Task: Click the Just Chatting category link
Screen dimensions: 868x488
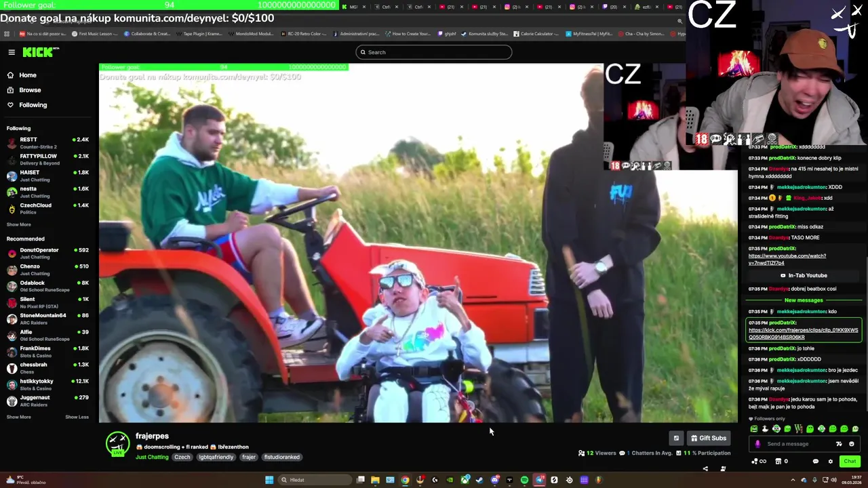Action: [x=152, y=457]
